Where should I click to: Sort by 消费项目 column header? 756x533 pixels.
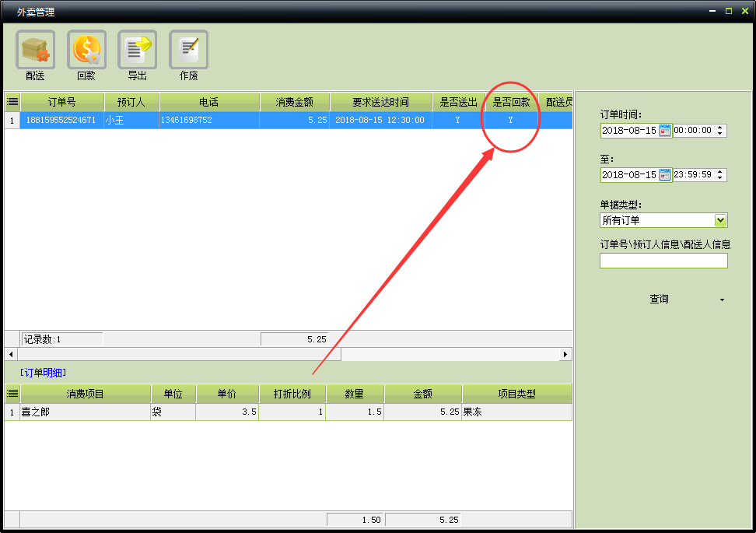pyautogui.click(x=86, y=394)
